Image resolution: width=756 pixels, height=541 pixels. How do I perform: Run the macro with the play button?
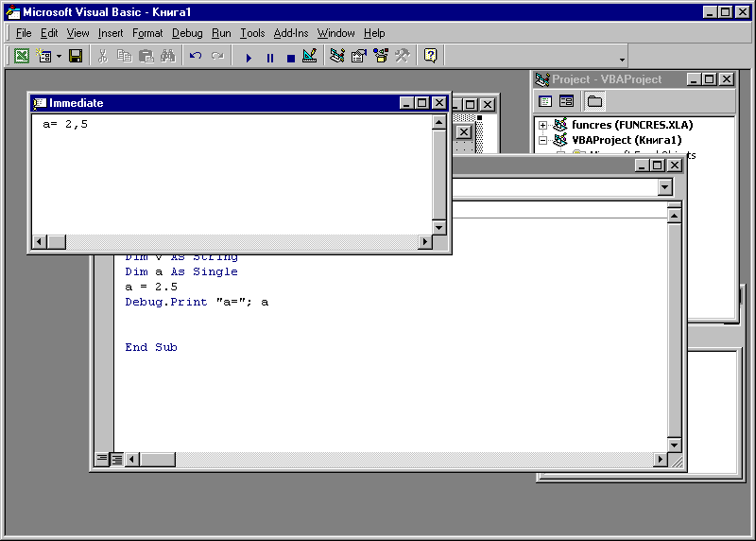(x=249, y=58)
